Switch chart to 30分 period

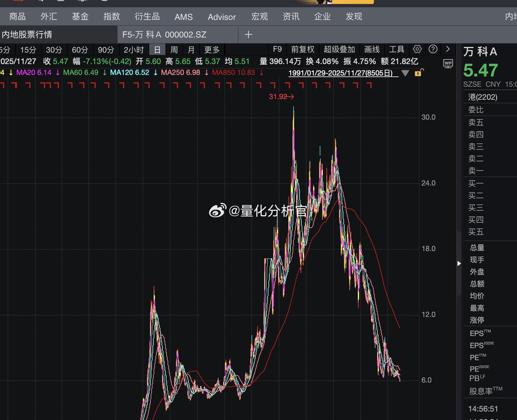[54, 50]
